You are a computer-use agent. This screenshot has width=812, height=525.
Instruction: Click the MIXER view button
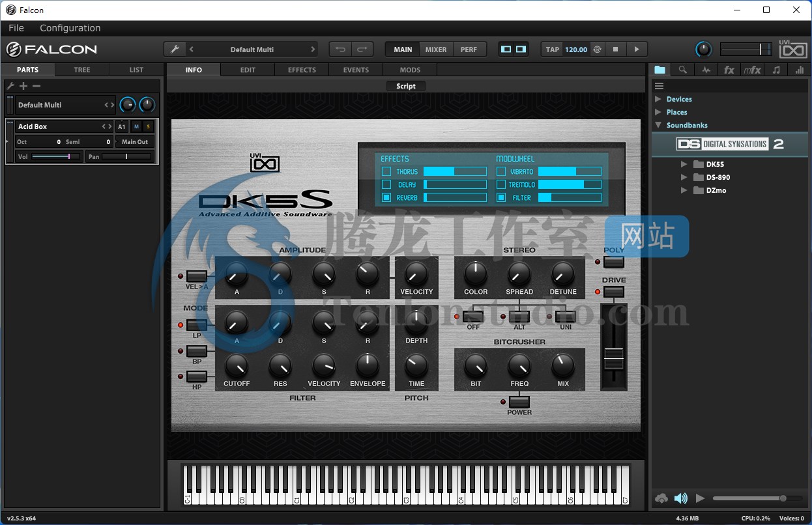click(x=436, y=50)
